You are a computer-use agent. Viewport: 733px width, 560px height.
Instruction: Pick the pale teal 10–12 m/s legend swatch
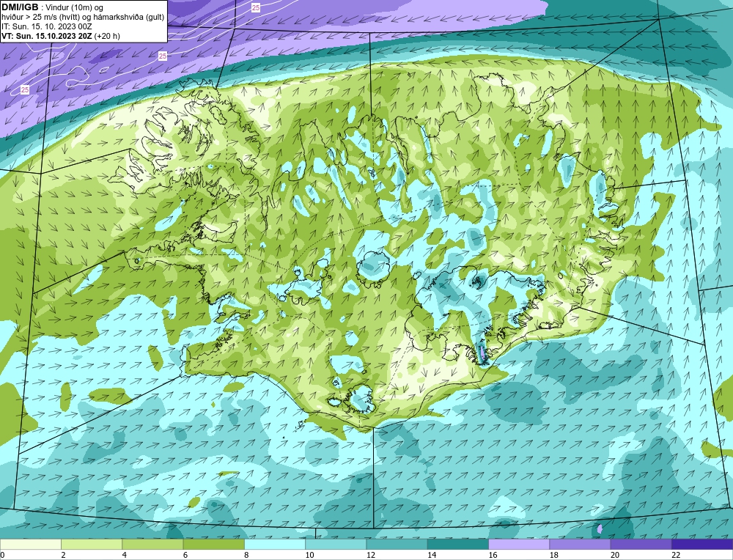click(336, 544)
